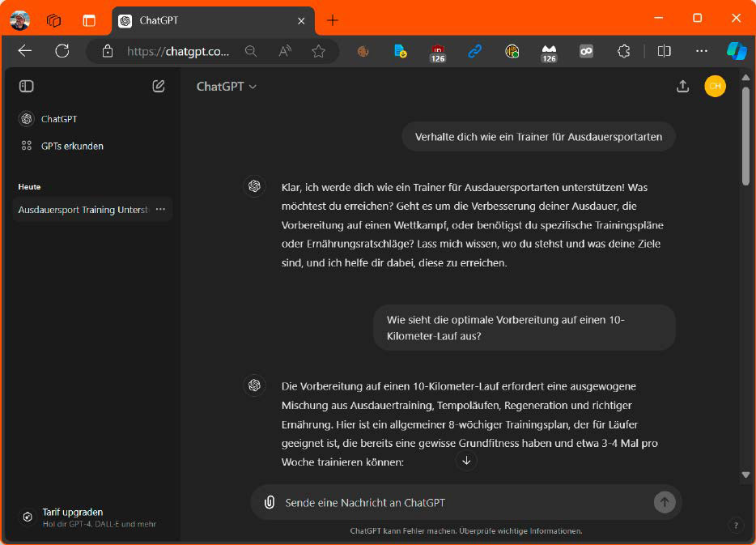Viewport: 756px width, 545px height.
Task: Collapse the ChatGPT sidebar
Action: point(27,87)
